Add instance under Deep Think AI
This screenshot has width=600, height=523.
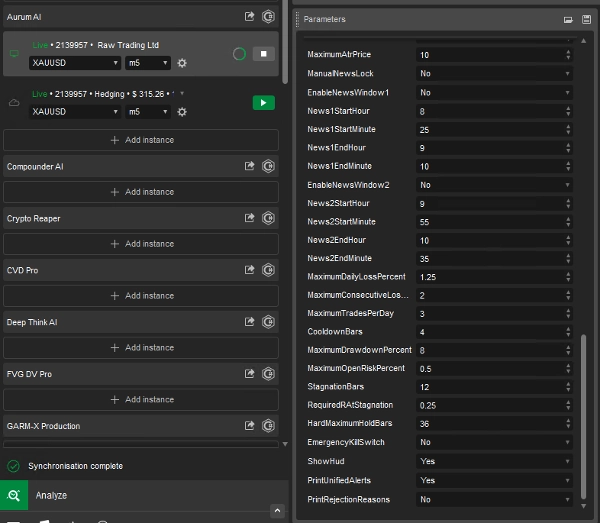[x=141, y=348]
